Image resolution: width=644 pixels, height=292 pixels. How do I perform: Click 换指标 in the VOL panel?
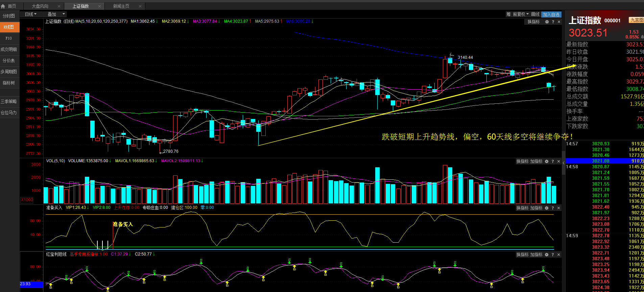click(522, 162)
